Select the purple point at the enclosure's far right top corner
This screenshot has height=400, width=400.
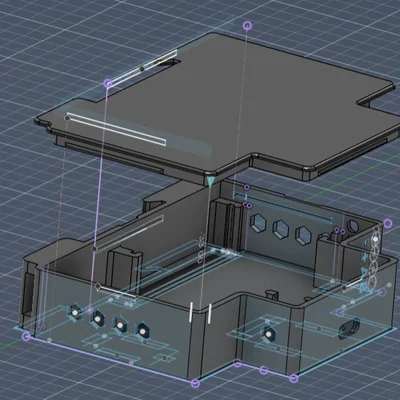(x=387, y=223)
